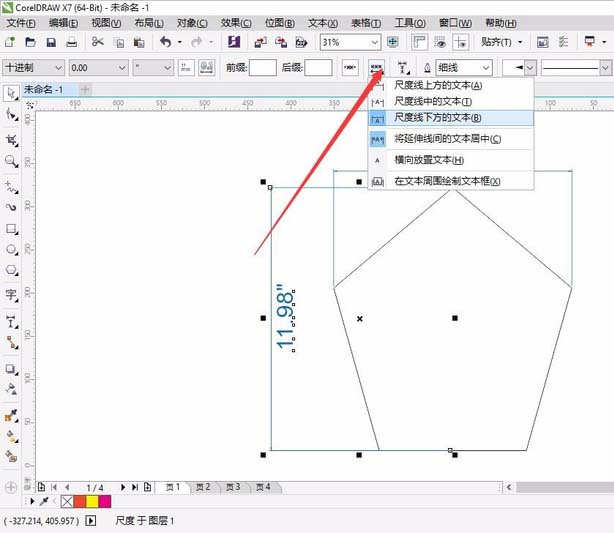Open outline width 细线 dropdown
The width and height of the screenshot is (614, 533).
(486, 68)
